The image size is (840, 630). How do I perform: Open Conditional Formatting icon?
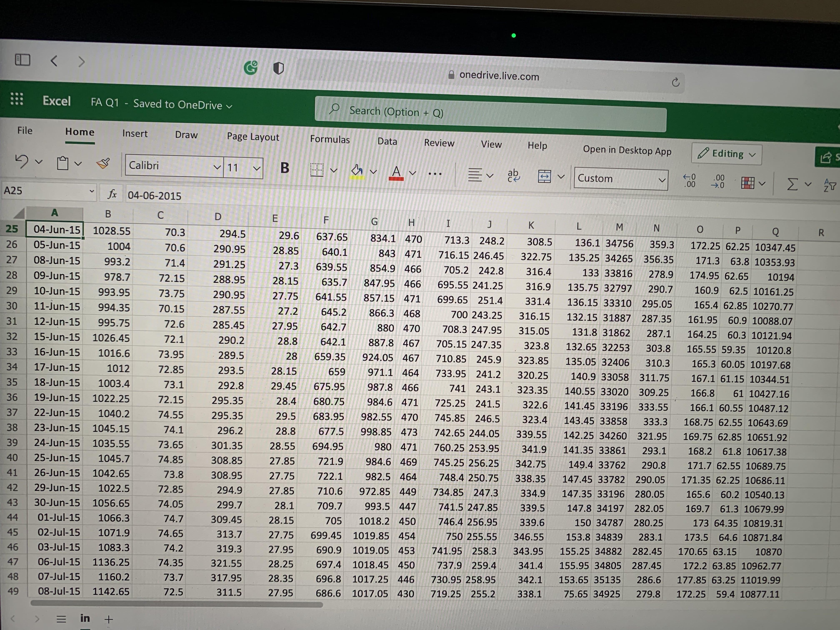[x=747, y=183]
